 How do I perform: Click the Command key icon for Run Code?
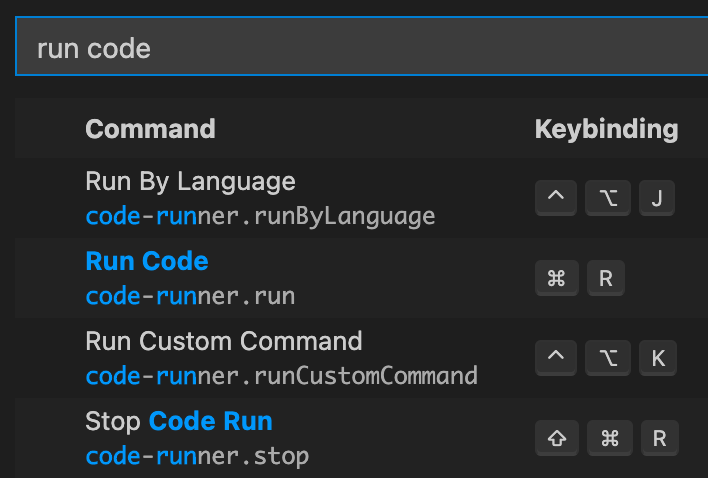point(557,278)
